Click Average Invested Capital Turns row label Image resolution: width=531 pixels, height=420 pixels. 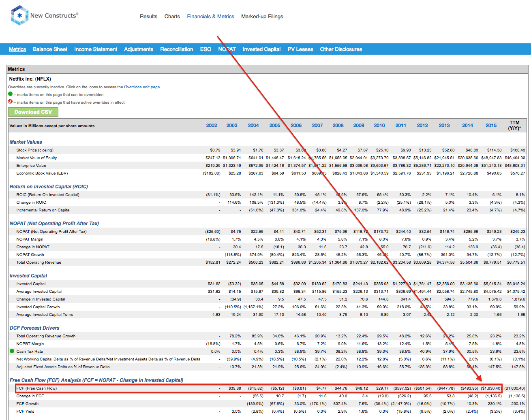45,315
